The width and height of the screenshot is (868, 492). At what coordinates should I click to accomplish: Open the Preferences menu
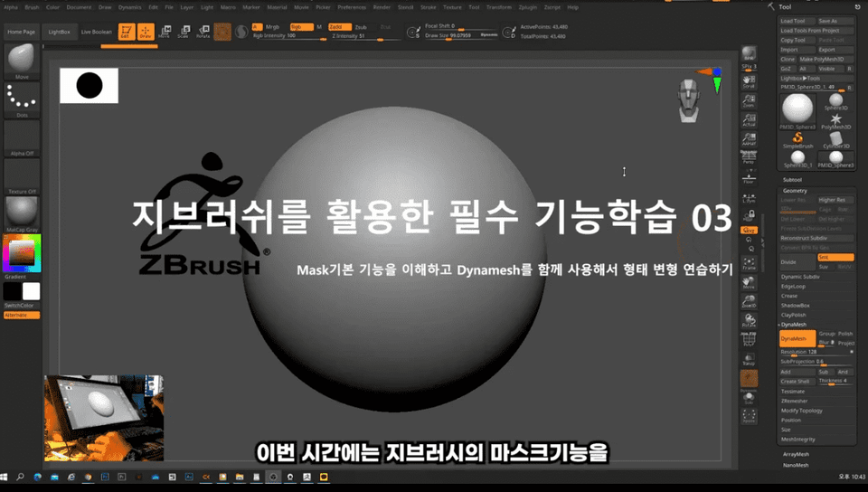(x=352, y=6)
